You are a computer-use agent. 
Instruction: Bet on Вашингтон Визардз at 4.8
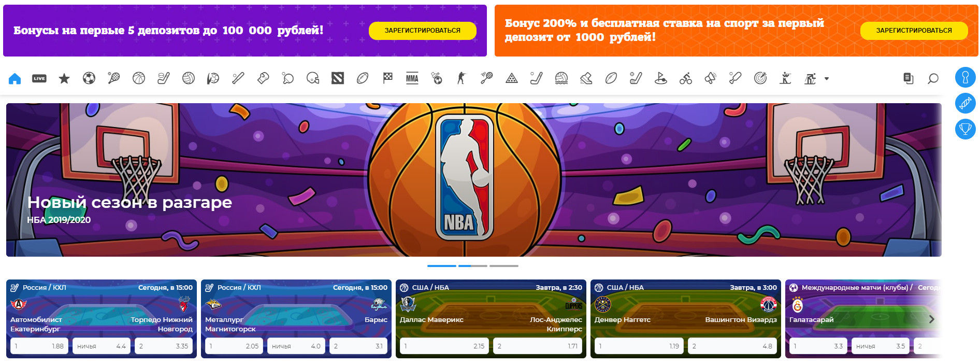[732, 346]
